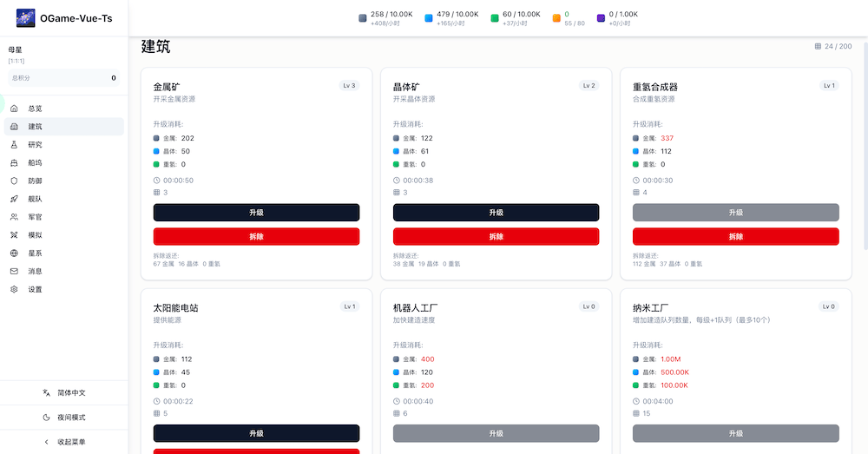Click the research flask icon in sidebar
The height and width of the screenshot is (454, 868).
14,145
